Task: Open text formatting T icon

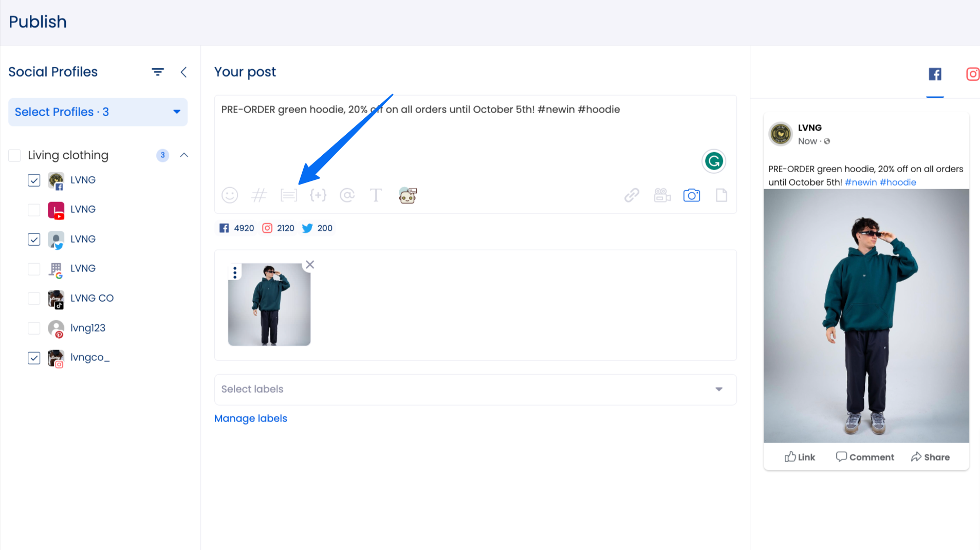Action: (x=376, y=195)
